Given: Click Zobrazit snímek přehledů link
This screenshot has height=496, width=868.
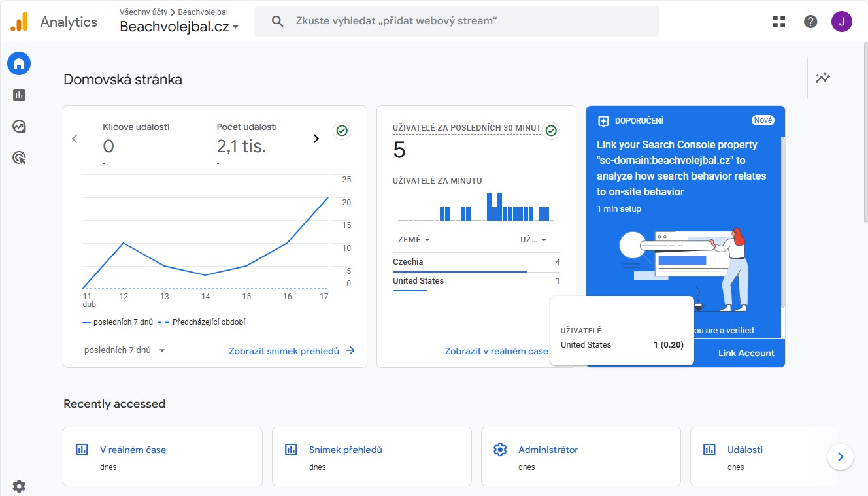Looking at the screenshot, I should coord(292,351).
